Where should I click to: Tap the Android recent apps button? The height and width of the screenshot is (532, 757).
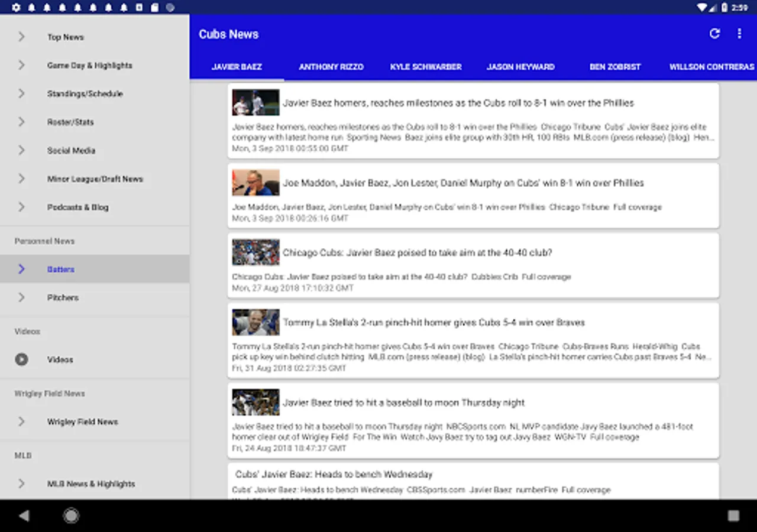pos(733,516)
